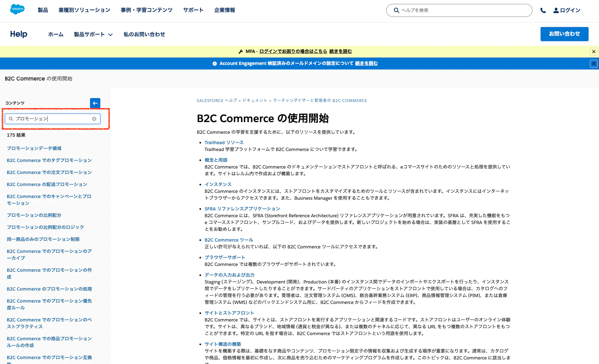Viewport: 599px width, 364px height.
Task: Open Trailhead リソース link
Action: 224,143
